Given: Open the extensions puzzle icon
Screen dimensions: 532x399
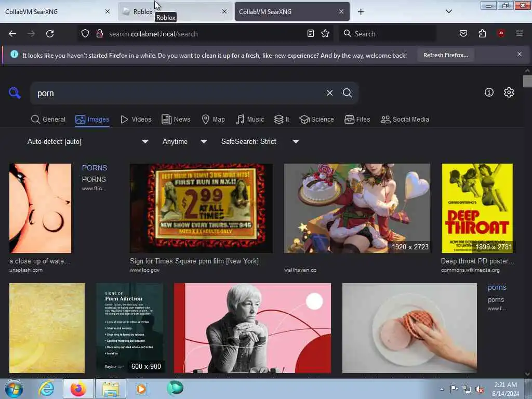Looking at the screenshot, I should tap(482, 34).
